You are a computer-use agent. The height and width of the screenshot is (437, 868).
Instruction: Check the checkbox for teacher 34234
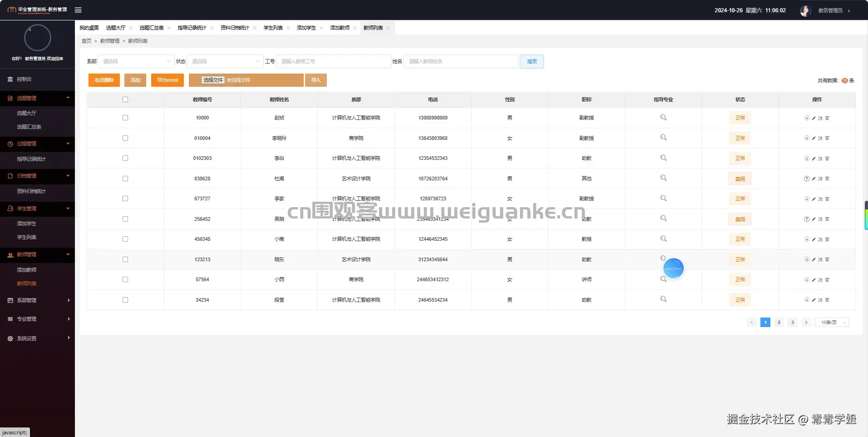[125, 300]
